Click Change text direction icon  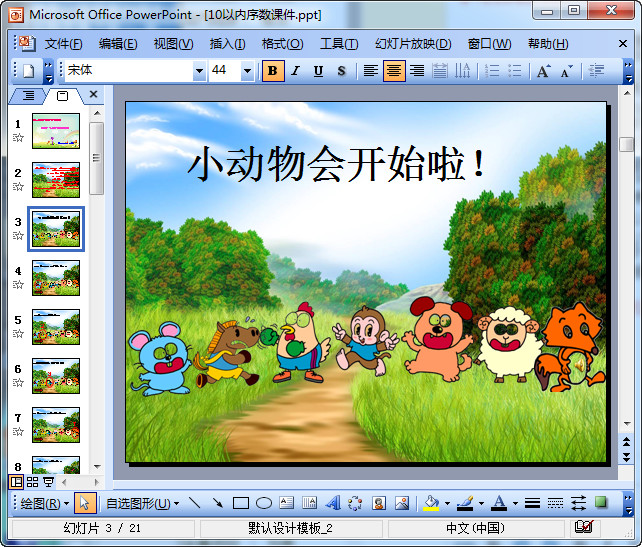tap(463, 71)
